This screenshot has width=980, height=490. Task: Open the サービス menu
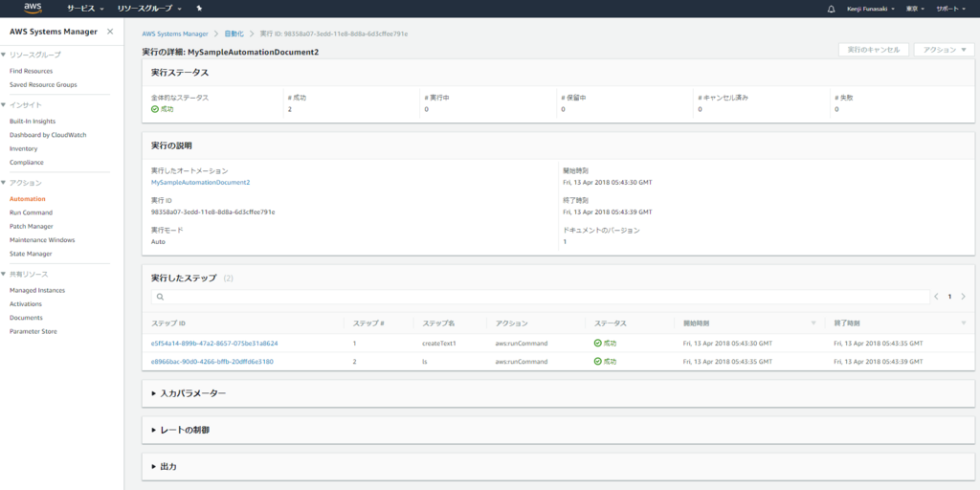[85, 9]
